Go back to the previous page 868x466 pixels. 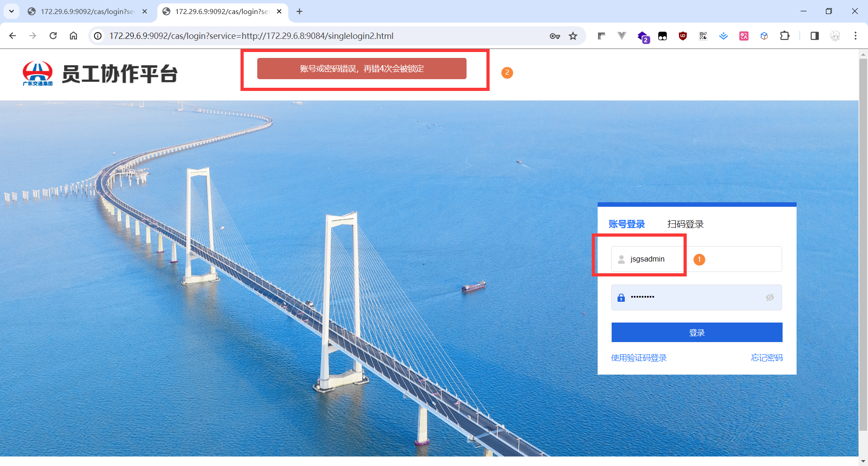click(13, 36)
